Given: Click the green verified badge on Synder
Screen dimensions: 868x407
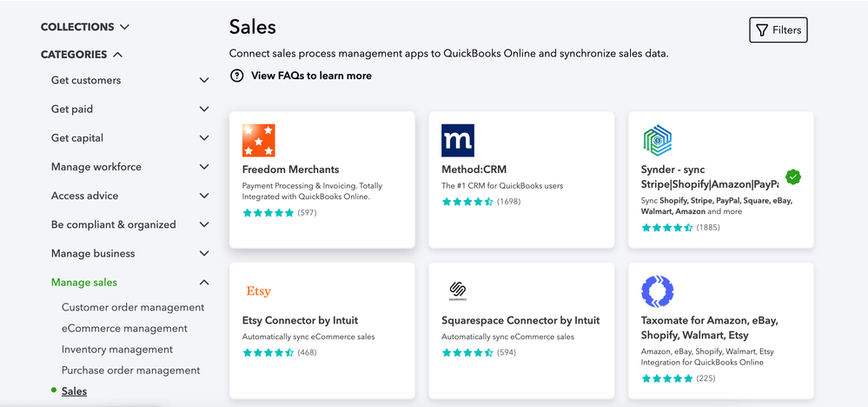Looking at the screenshot, I should [792, 177].
